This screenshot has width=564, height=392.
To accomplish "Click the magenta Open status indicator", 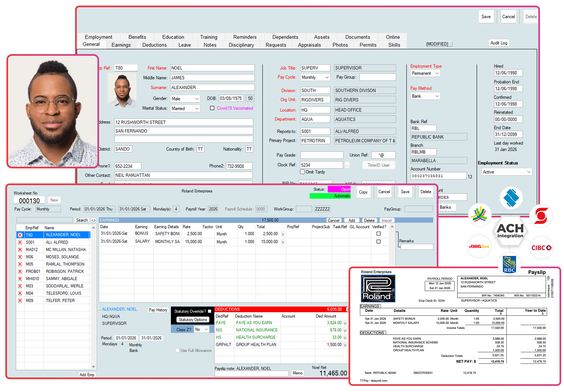I will tap(339, 189).
